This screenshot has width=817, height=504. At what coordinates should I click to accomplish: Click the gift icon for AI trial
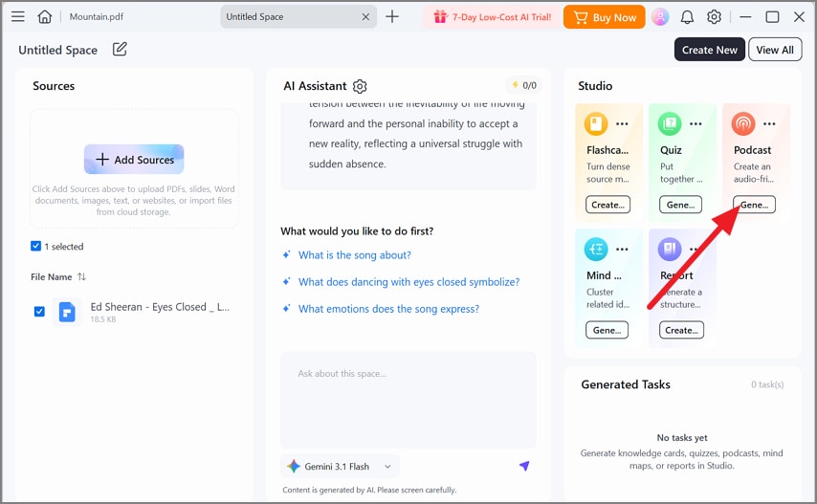440,16
